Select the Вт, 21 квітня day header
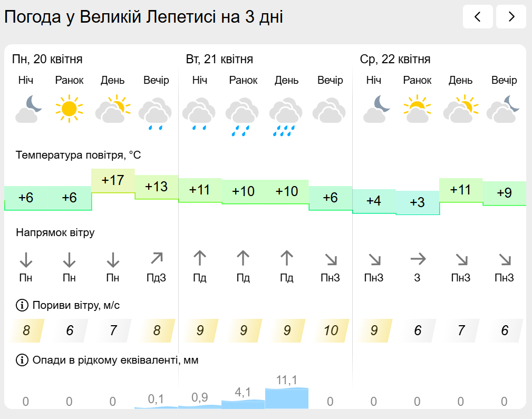 [219, 59]
